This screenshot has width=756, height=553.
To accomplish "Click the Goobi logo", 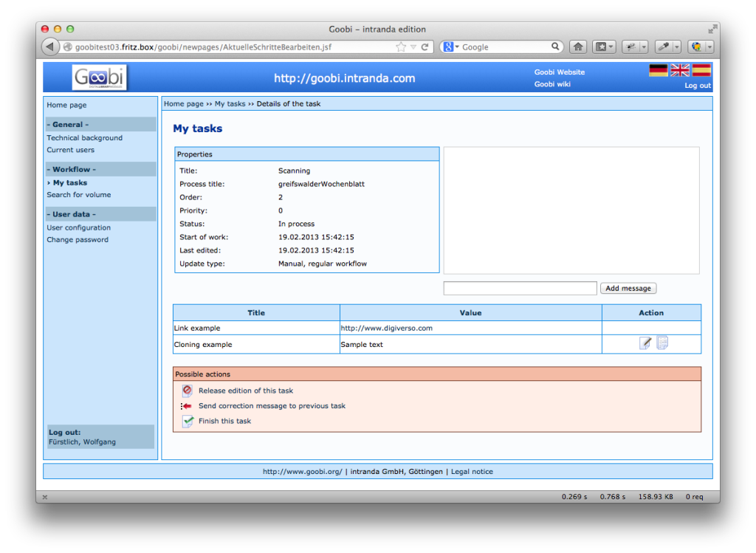I will click(x=100, y=77).
